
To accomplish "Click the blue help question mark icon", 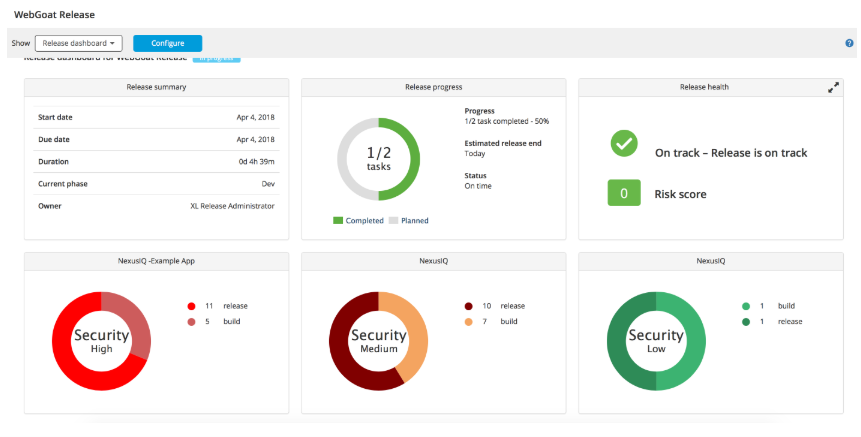I will 849,44.
